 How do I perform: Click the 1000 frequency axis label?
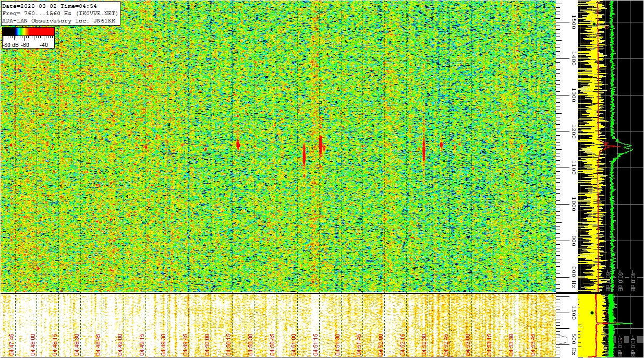coord(573,205)
